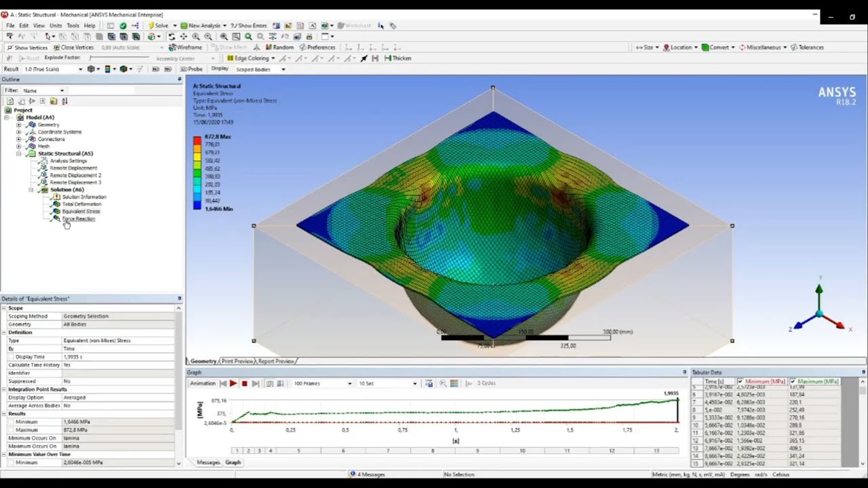Open the Units menu

(x=56, y=26)
